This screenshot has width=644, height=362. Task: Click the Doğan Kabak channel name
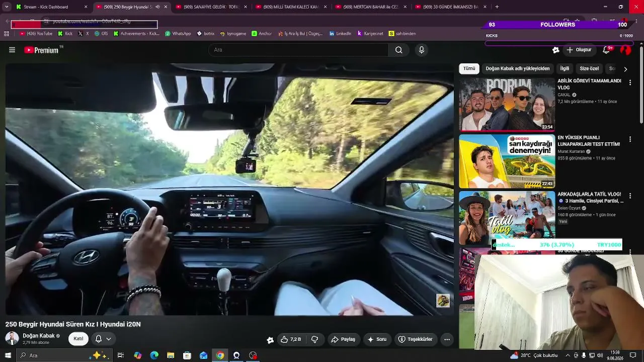click(x=39, y=336)
